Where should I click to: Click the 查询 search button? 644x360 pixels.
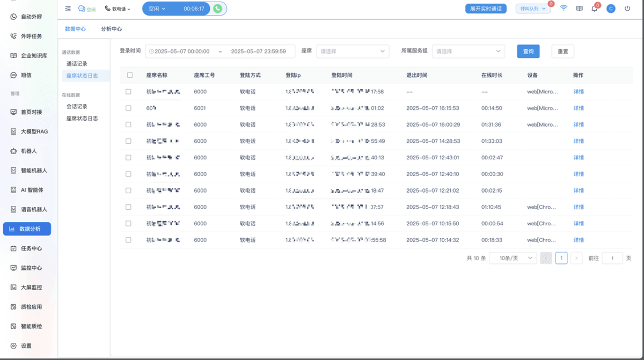pyautogui.click(x=529, y=52)
